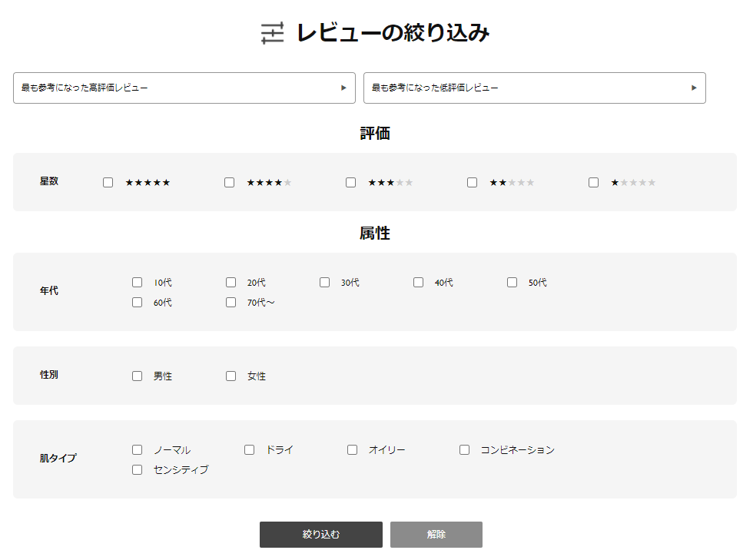Click the four-star rating icons
The height and width of the screenshot is (560, 753).
[269, 183]
